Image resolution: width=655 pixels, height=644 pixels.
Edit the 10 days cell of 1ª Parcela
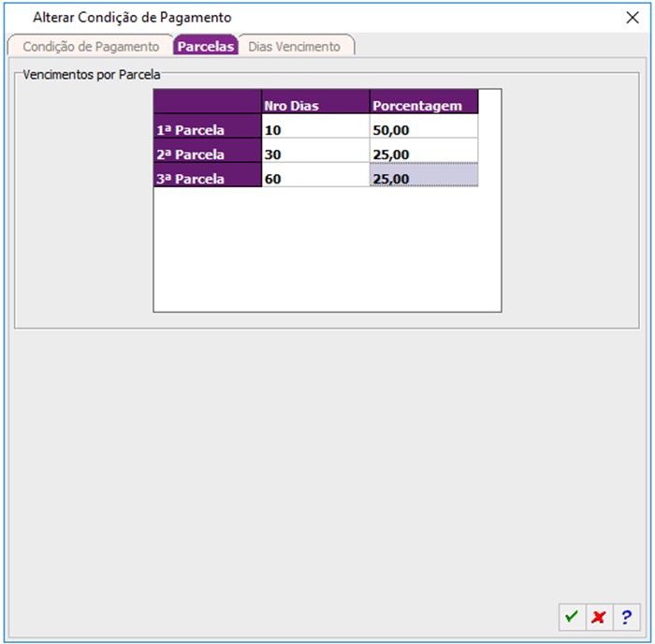pos(316,126)
